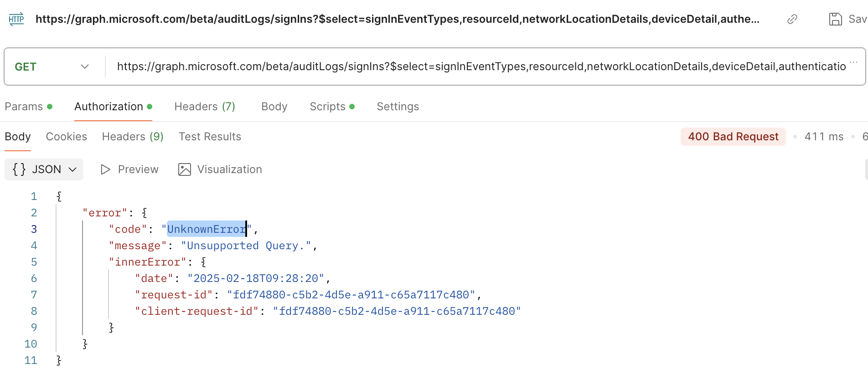Show the response Cookies tab
868x379 pixels.
66,137
